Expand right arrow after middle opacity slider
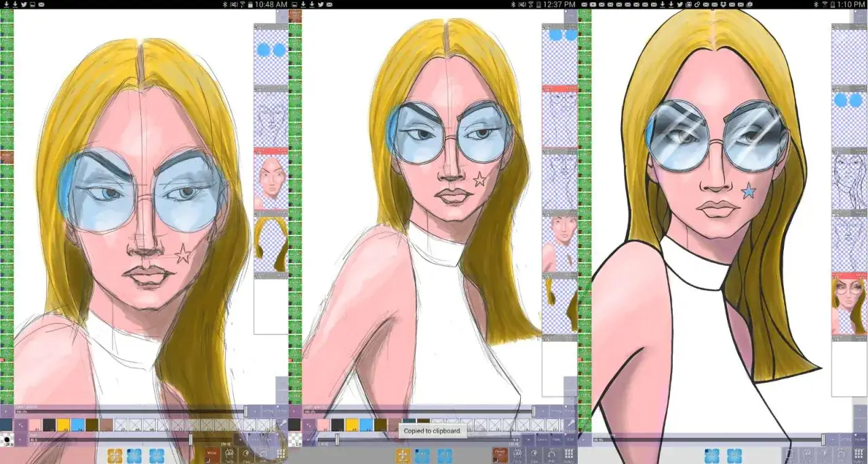This screenshot has height=464, width=868. coord(543,411)
